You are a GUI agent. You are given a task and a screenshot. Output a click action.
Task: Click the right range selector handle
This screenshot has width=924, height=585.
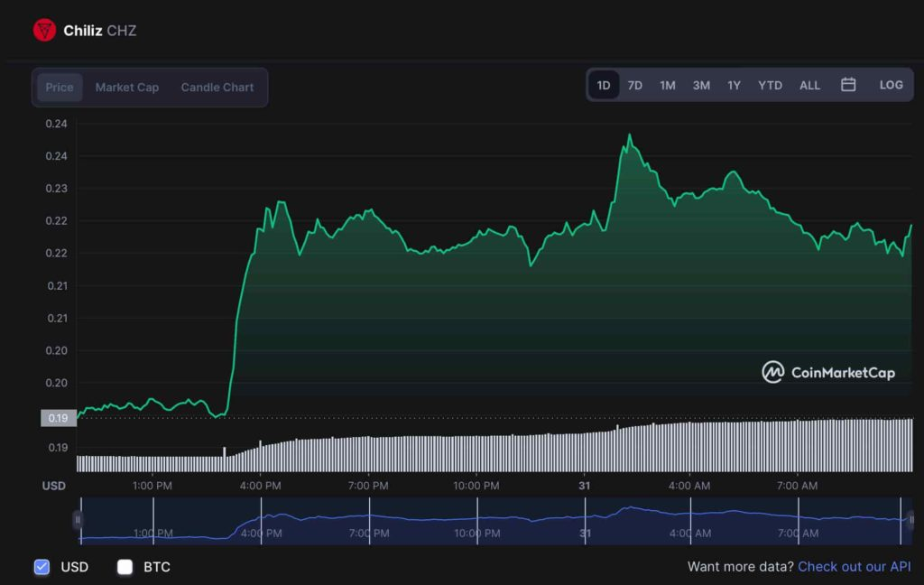point(910,520)
